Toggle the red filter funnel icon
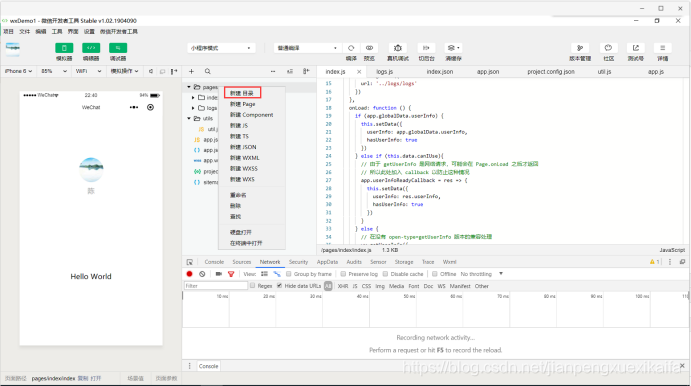 (x=231, y=274)
